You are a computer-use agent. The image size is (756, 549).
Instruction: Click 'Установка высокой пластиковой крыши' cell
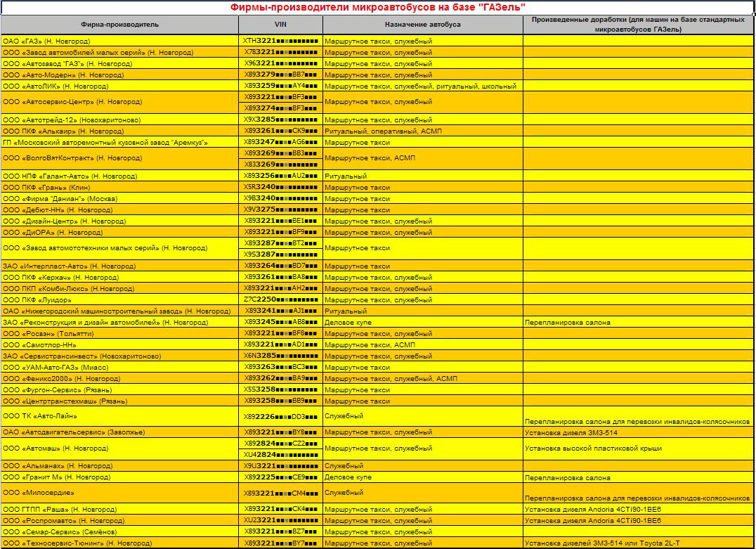[639, 448]
